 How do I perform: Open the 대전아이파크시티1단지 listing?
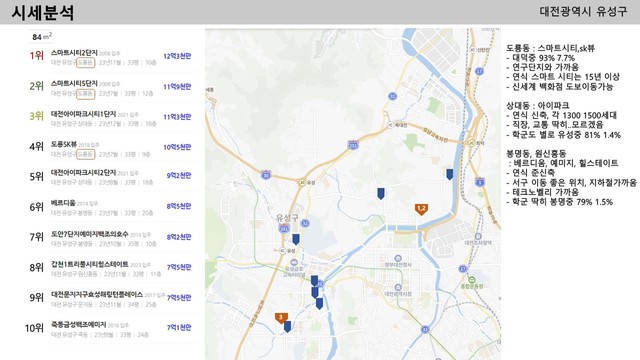coord(111,118)
